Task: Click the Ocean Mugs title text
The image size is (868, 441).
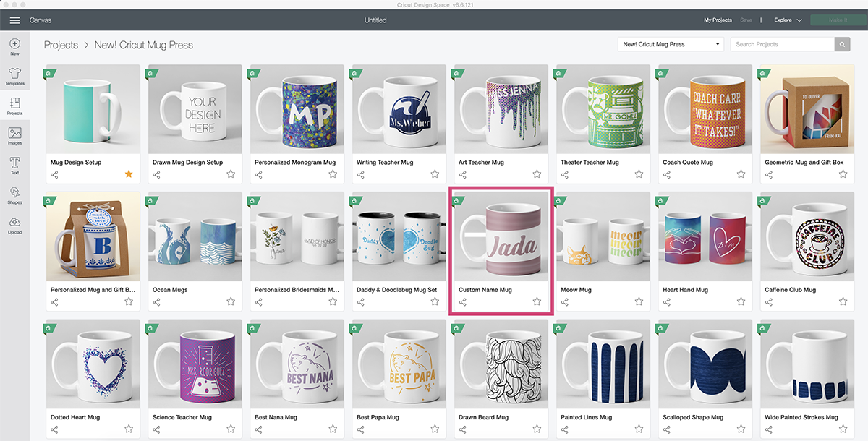Action: tap(170, 290)
